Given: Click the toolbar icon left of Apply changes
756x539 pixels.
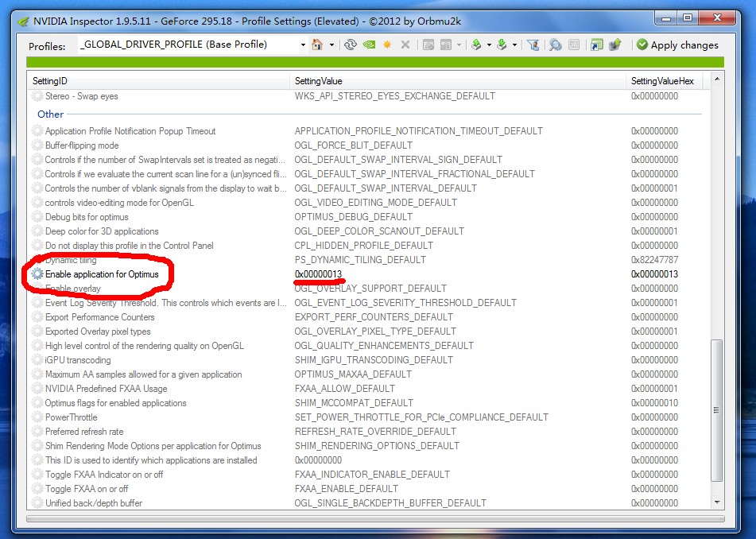Looking at the screenshot, I should pyautogui.click(x=615, y=45).
